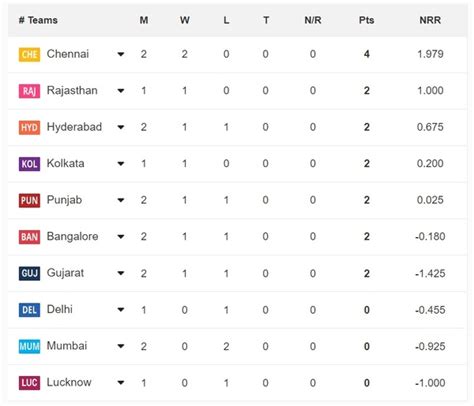This screenshot has width=474, height=406.
Task: Click Gujarat's NRR value -1.425
Action: (x=430, y=273)
